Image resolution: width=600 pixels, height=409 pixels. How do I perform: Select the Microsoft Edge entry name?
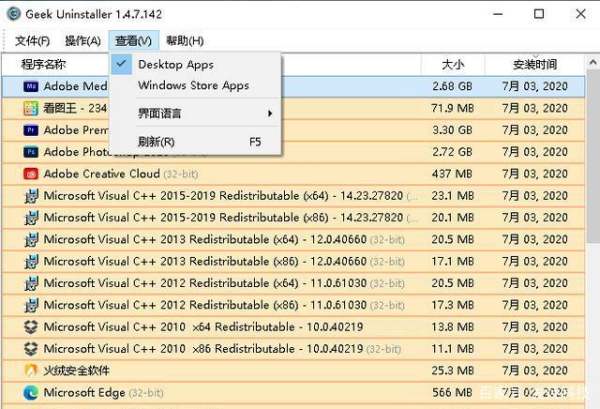tap(84, 393)
